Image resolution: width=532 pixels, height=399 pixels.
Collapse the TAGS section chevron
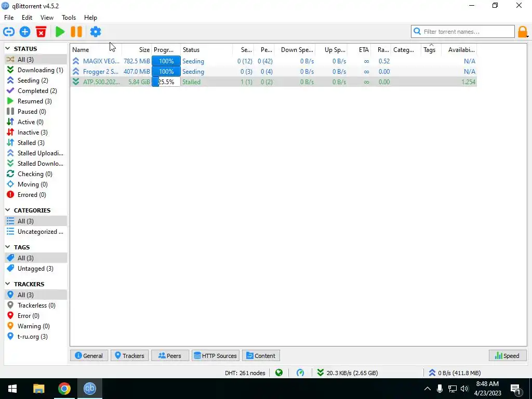(8, 247)
